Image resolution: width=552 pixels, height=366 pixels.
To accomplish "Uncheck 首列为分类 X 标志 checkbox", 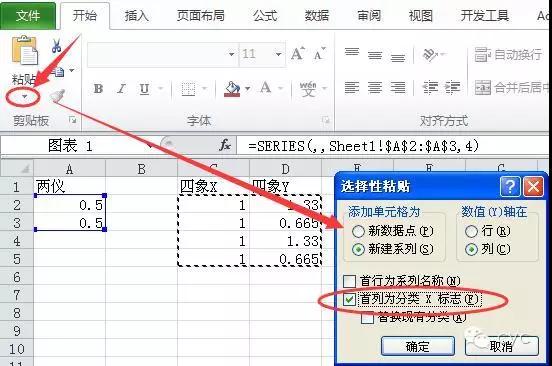I will 349,299.
